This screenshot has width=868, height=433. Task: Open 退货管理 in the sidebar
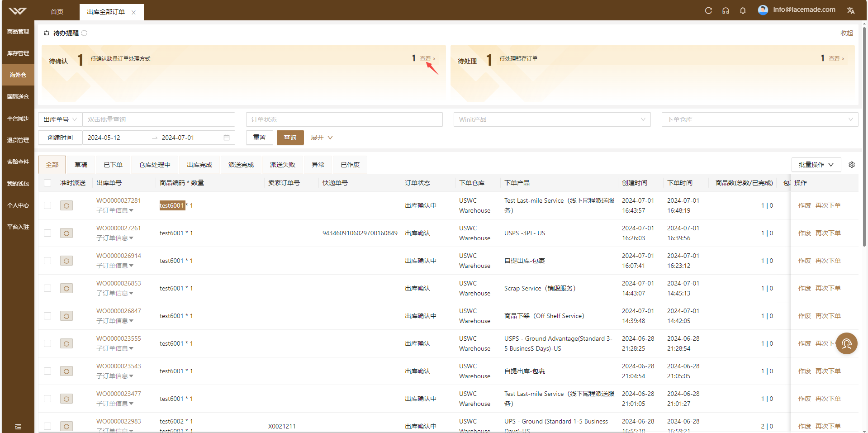(x=18, y=140)
